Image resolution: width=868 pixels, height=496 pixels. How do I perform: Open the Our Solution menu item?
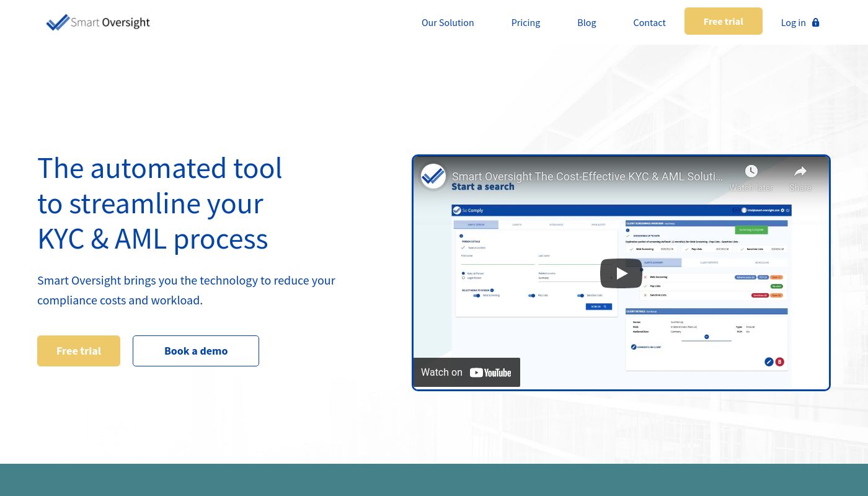(448, 22)
